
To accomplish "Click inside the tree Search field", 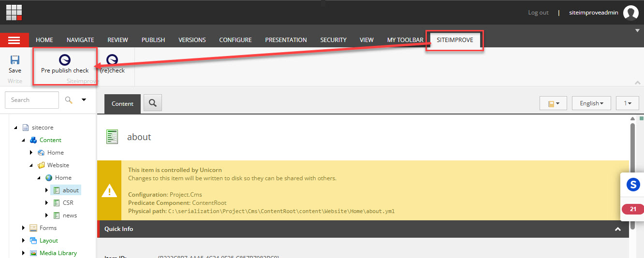I will coord(31,100).
